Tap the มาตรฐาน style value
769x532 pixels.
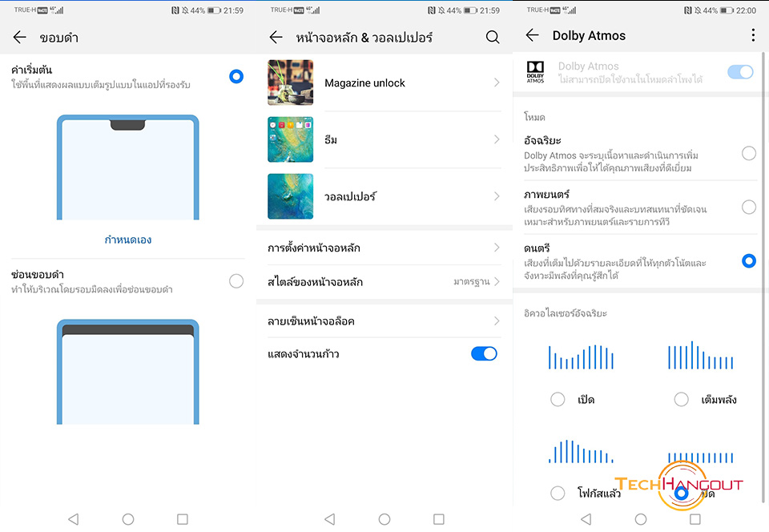click(471, 282)
